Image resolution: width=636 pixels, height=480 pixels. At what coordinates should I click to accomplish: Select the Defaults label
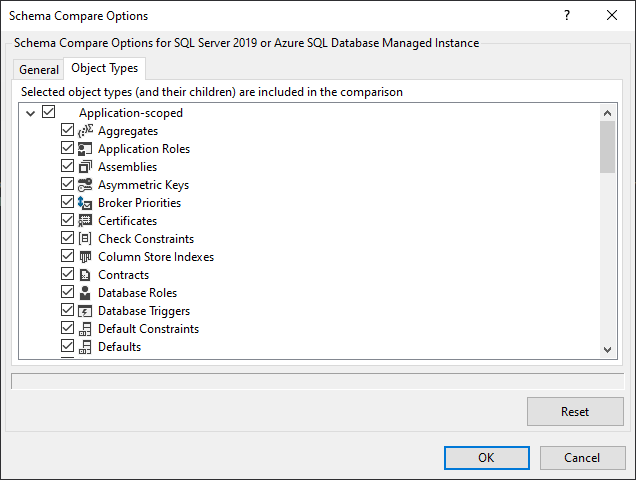pos(120,347)
